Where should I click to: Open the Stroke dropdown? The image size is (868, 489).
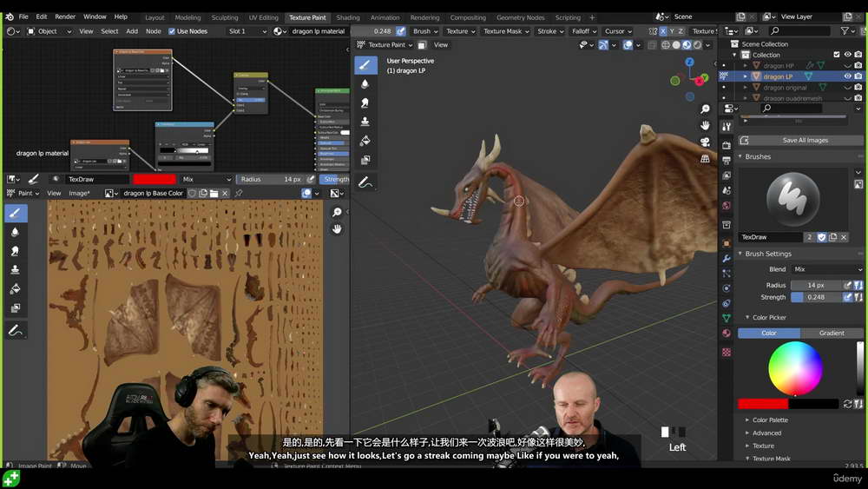tap(550, 31)
